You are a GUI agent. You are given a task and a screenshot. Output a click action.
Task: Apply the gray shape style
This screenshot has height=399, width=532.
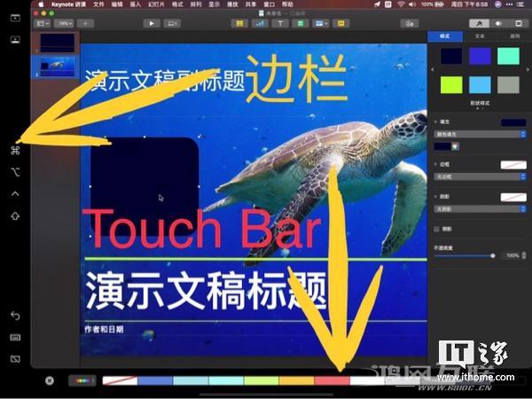tap(508, 84)
